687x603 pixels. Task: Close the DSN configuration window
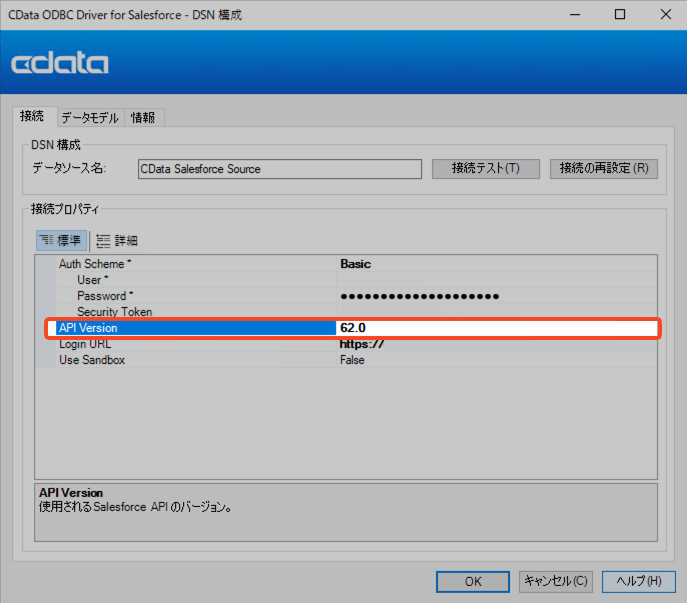[x=666, y=14]
